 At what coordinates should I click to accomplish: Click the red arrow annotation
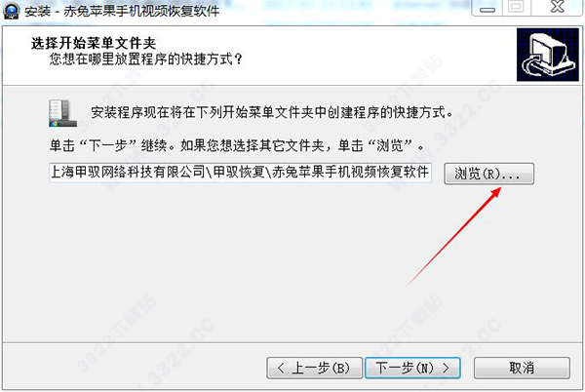tap(454, 237)
